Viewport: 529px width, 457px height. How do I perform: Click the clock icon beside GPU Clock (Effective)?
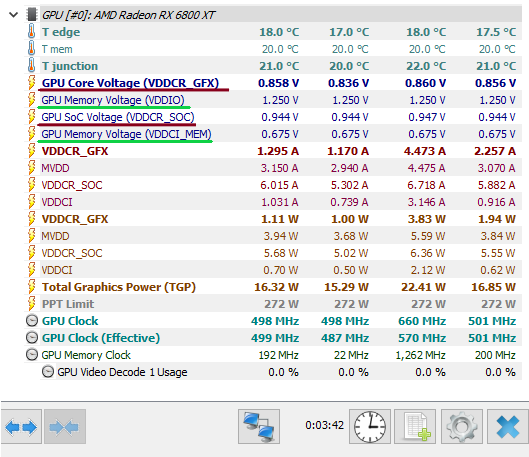pyautogui.click(x=32, y=338)
